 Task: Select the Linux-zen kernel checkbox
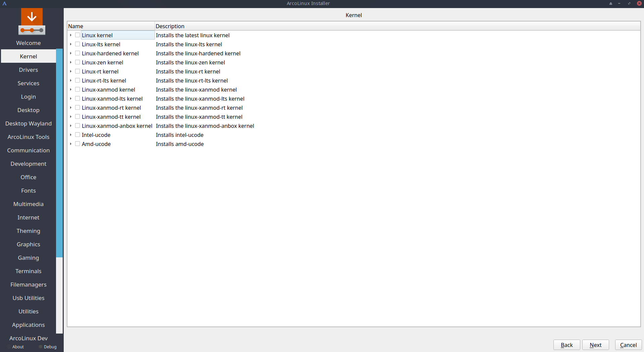[77, 62]
